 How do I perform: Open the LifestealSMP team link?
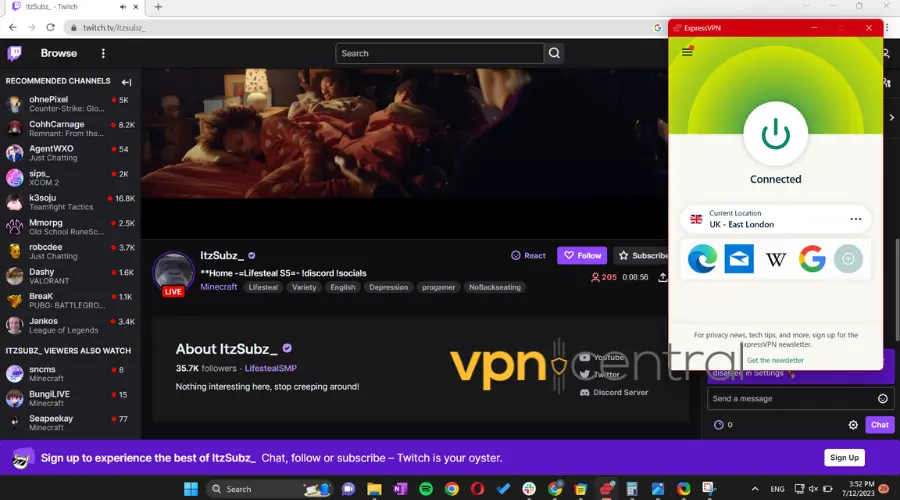coord(270,369)
